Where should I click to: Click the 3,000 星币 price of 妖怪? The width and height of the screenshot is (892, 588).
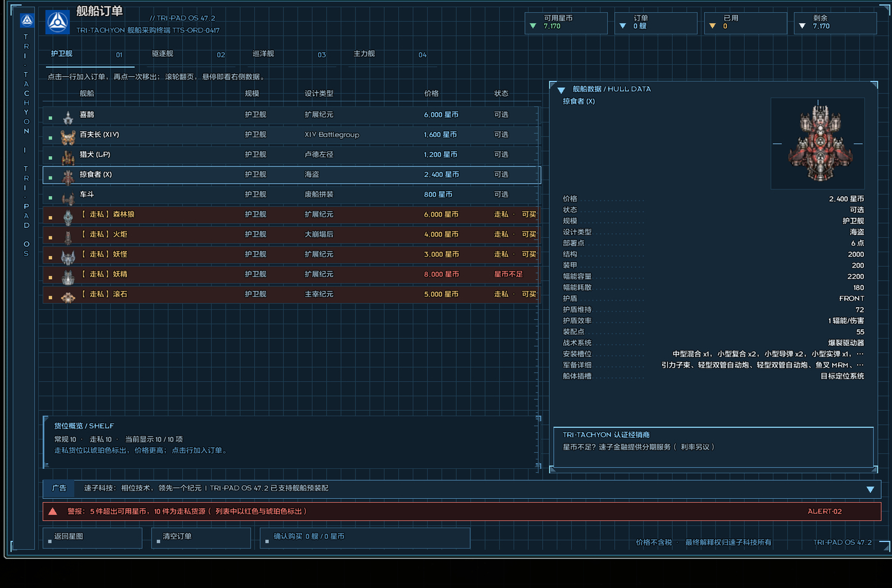coord(442,254)
